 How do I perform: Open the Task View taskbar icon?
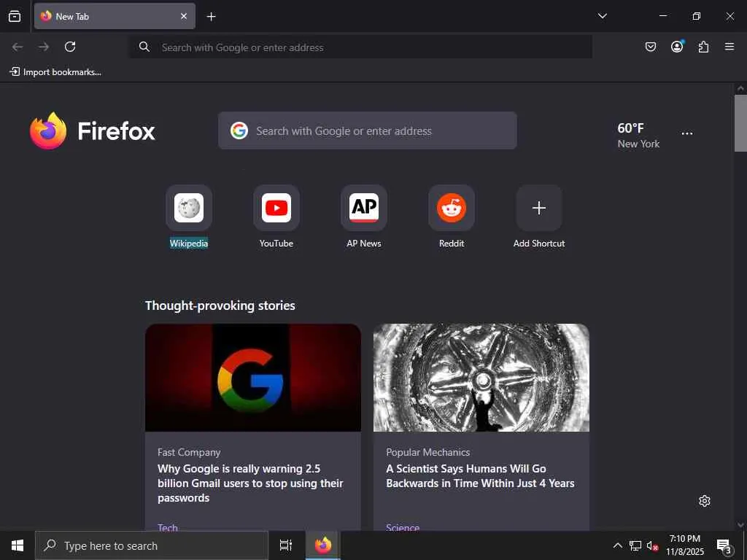pos(286,545)
